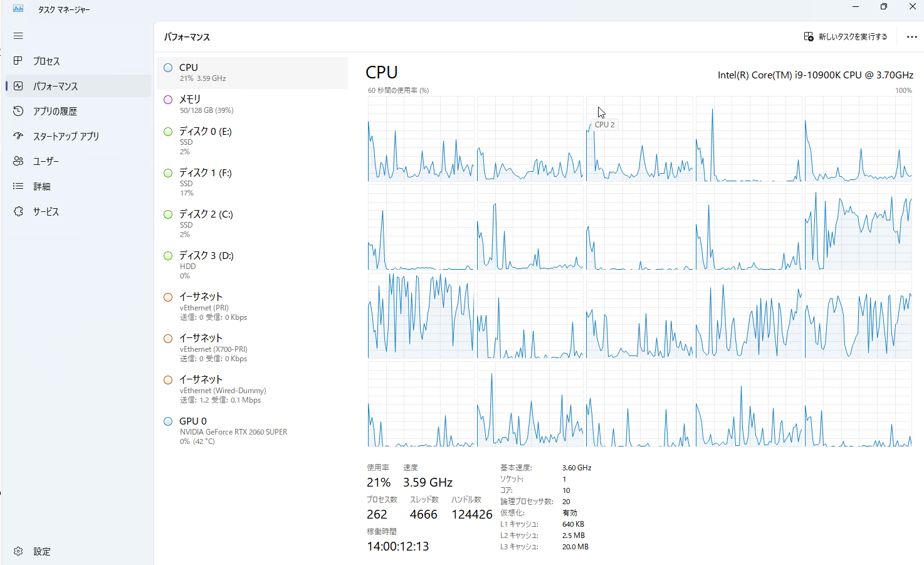Open the hamburger navigation menu
The width and height of the screenshot is (924, 565).
18,36
